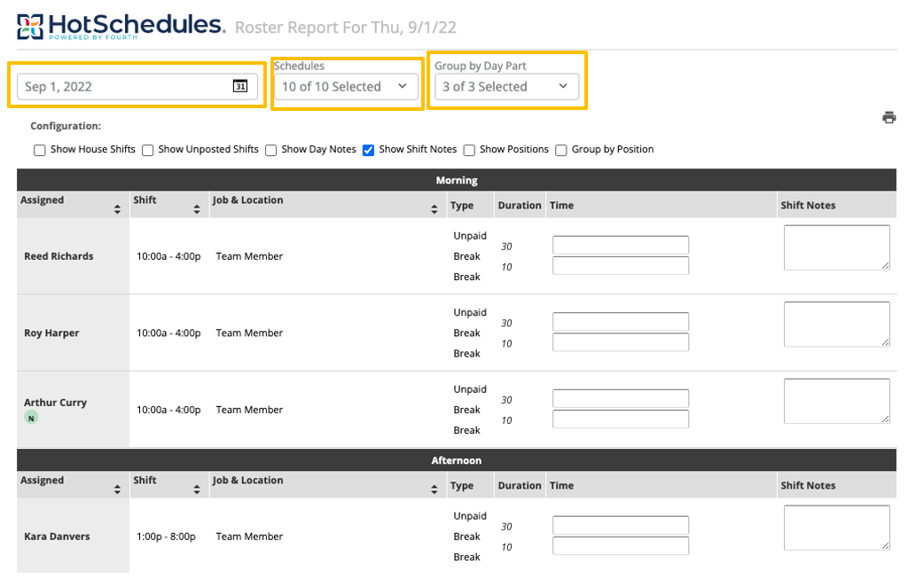This screenshot has width=908, height=588.
Task: Enable Show Unposted Shifts checkbox
Action: point(148,150)
